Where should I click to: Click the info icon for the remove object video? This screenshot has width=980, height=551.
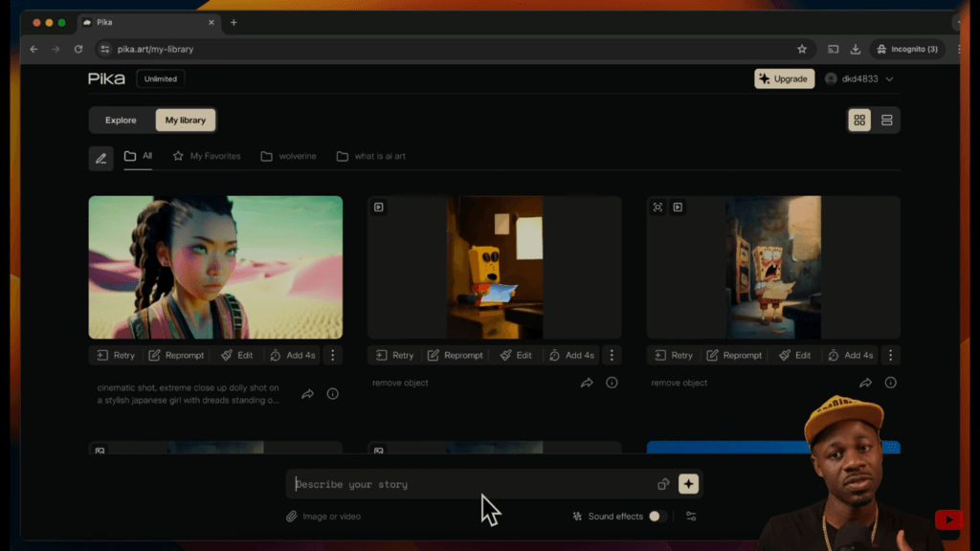[612, 383]
